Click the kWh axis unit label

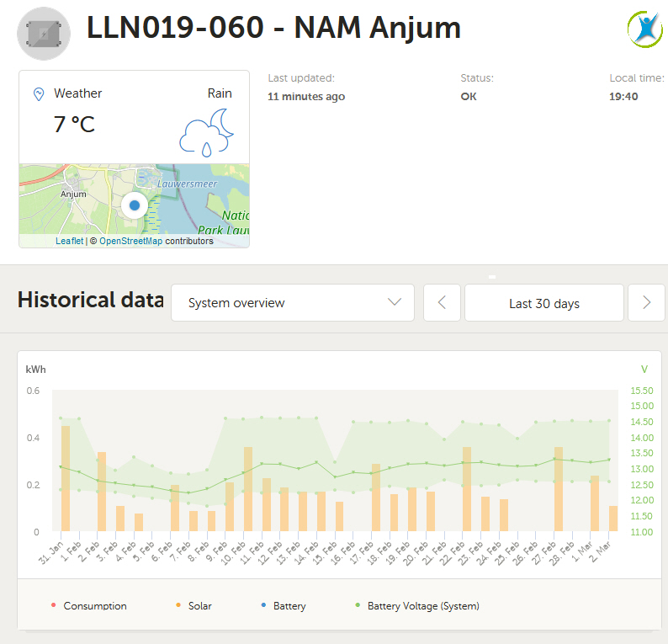click(36, 370)
